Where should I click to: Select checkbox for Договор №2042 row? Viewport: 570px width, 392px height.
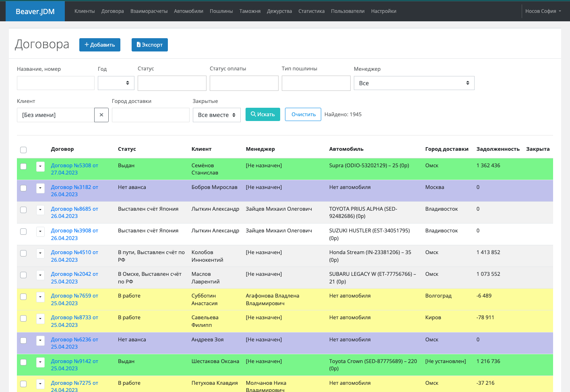[23, 275]
